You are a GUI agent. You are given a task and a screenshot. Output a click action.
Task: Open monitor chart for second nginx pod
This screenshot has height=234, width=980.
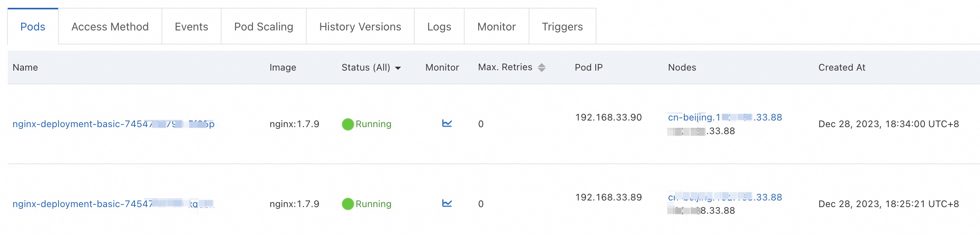447,204
